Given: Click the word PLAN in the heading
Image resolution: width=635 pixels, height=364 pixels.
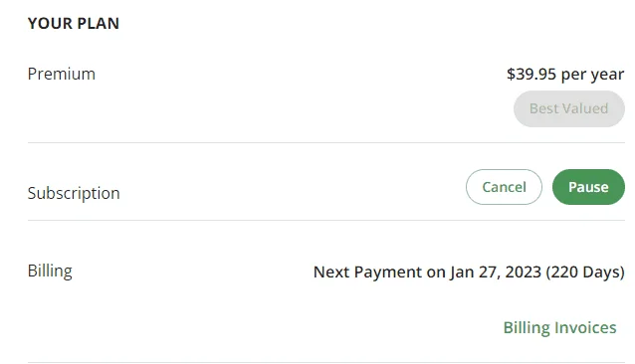Looking at the screenshot, I should point(98,24).
